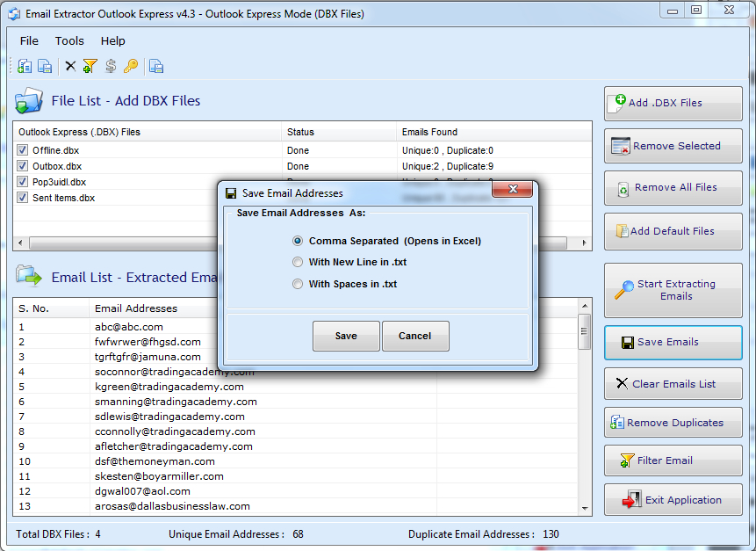Click Save in the dialog
This screenshot has height=551, width=756.
pos(346,336)
